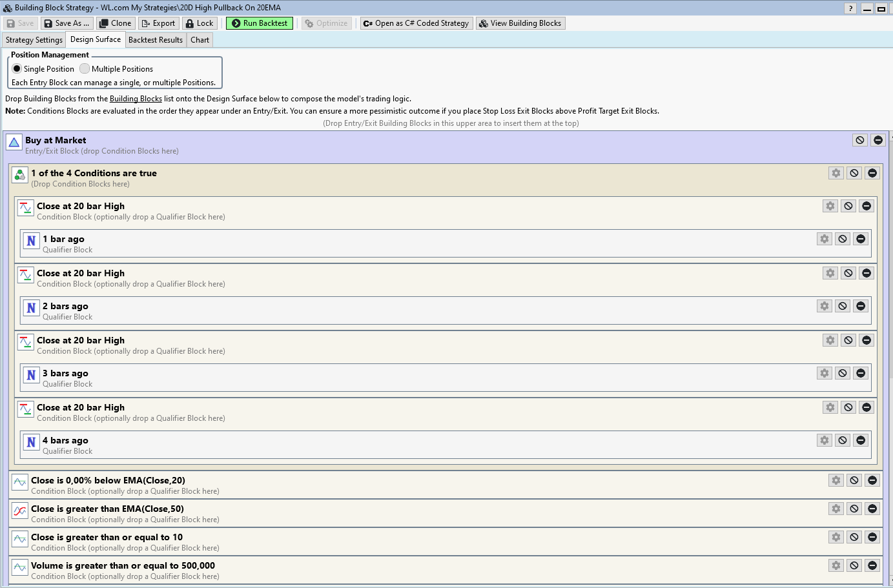Viewport: 893px width, 588px height.
Task: Click the Buy at Market triangle icon
Action: [14, 142]
